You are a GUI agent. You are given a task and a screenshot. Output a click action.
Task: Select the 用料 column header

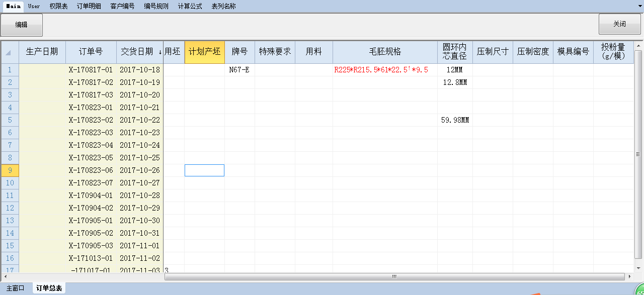coord(314,52)
